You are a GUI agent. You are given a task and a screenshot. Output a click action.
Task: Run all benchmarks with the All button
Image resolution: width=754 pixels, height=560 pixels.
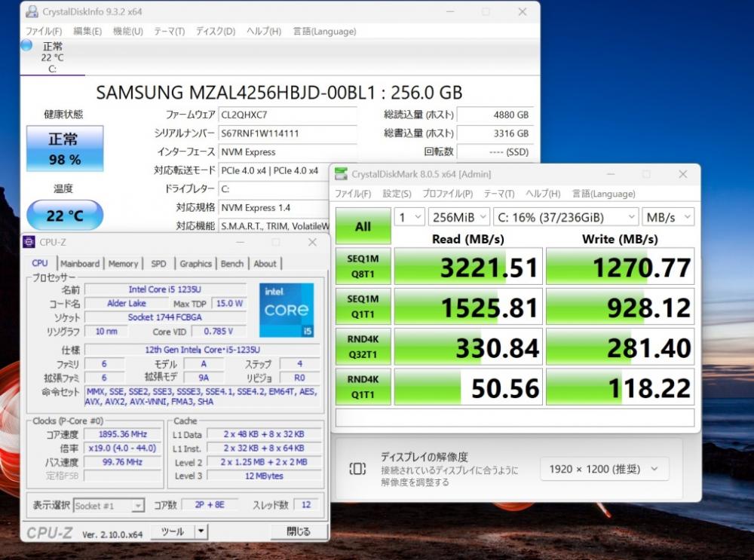[363, 226]
